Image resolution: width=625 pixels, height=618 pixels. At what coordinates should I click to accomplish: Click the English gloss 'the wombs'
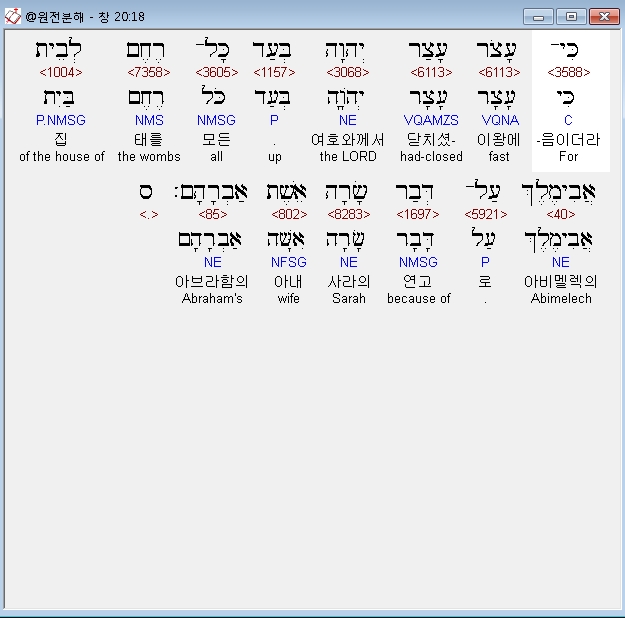click(x=149, y=156)
